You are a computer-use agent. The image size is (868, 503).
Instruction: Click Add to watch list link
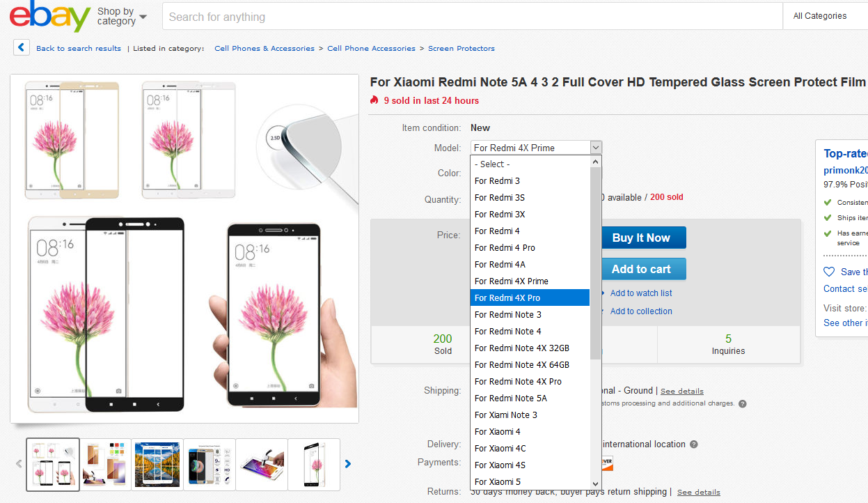tap(641, 293)
